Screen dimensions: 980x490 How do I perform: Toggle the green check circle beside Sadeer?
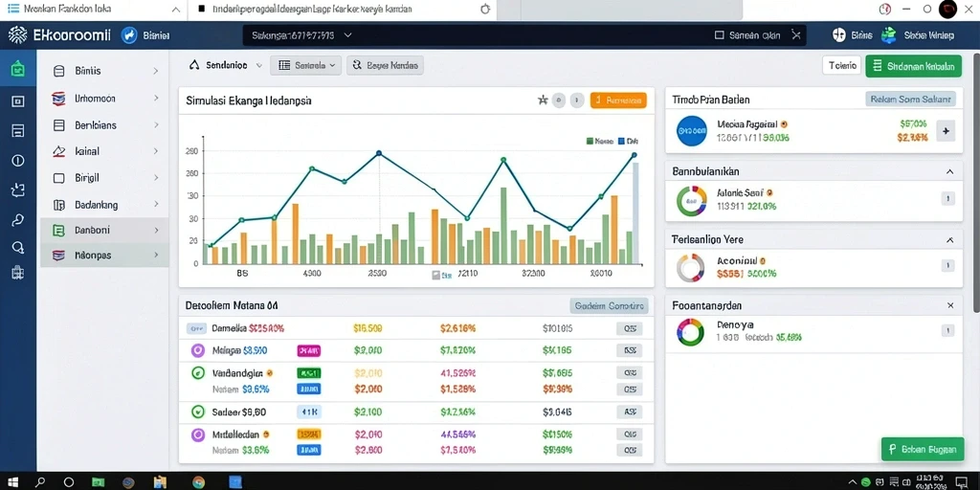click(x=197, y=412)
